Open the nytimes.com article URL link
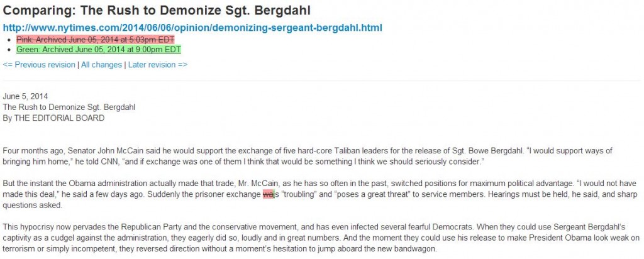The width and height of the screenshot is (644, 259). [192, 28]
